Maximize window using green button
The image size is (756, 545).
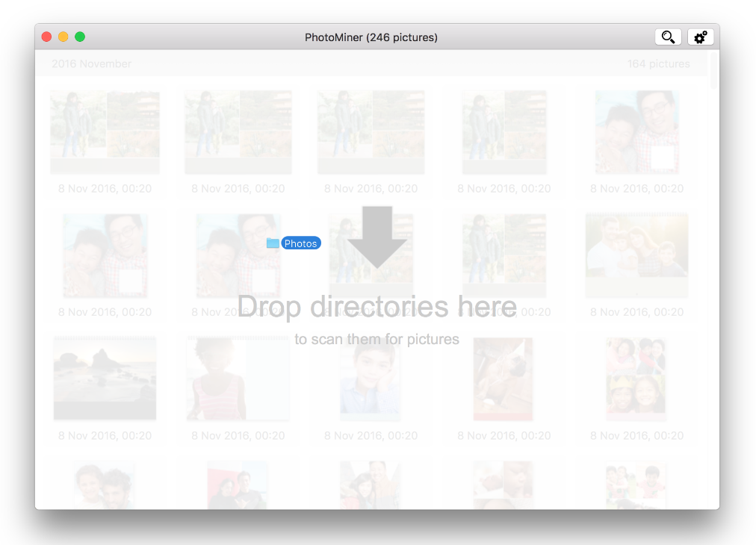coord(80,37)
